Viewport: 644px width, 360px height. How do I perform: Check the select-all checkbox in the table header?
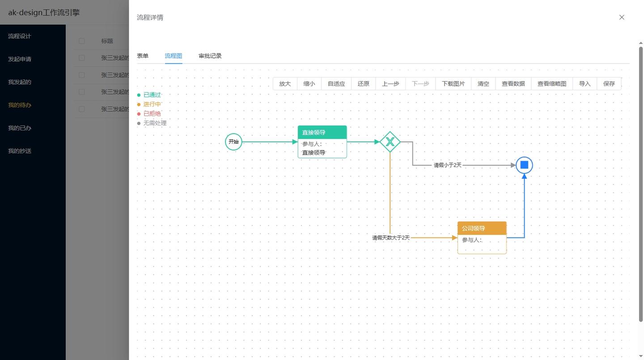[81, 41]
